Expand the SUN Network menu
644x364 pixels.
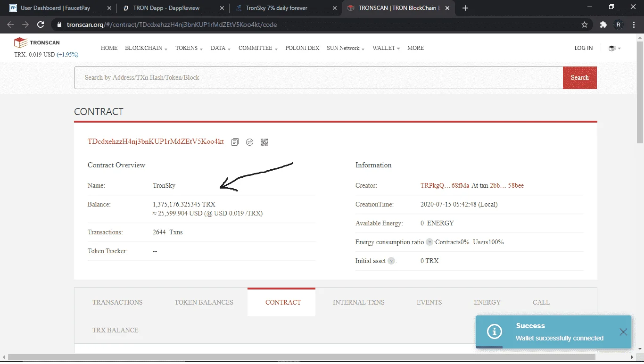point(346,48)
